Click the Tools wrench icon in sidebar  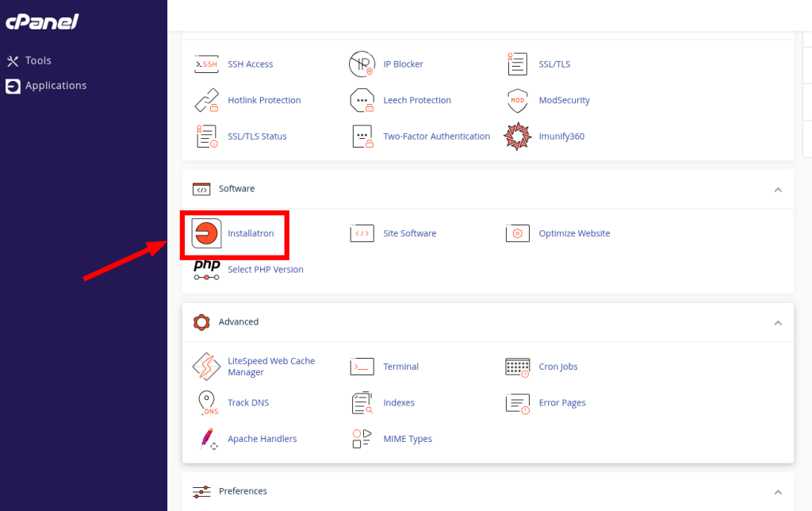13,61
